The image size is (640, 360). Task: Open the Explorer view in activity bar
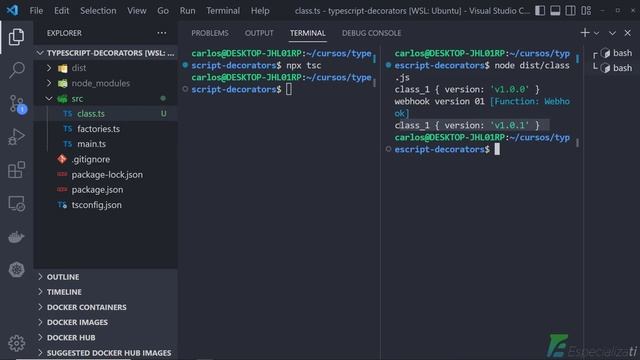tap(16, 37)
